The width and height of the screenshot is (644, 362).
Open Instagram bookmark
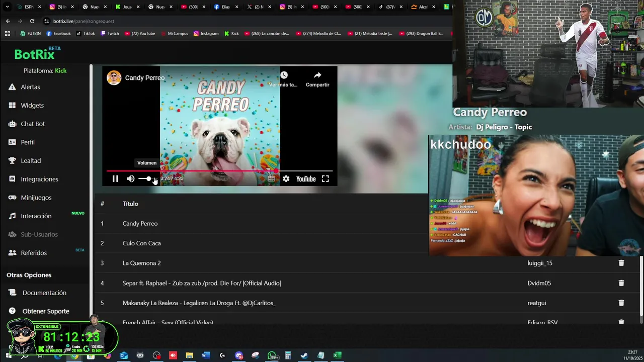pos(206,34)
